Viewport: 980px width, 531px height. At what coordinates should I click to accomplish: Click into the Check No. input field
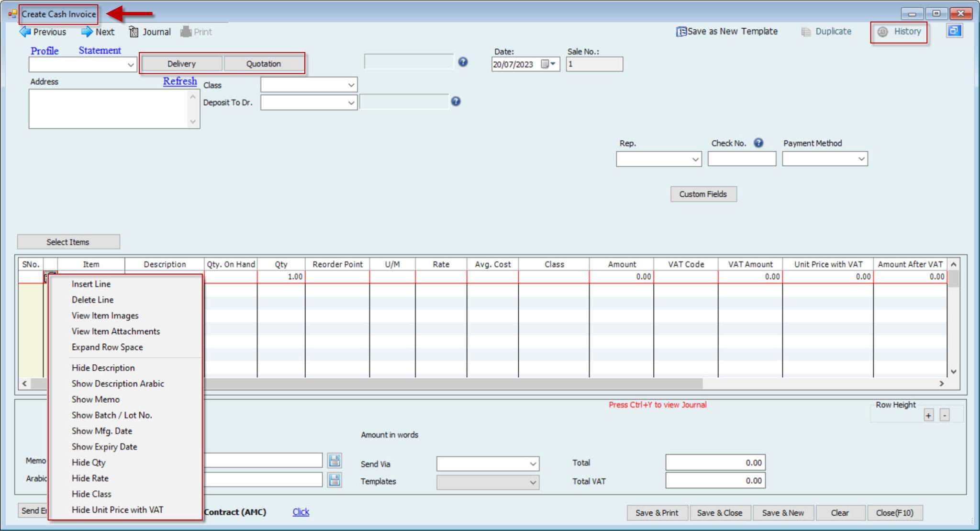[741, 159]
